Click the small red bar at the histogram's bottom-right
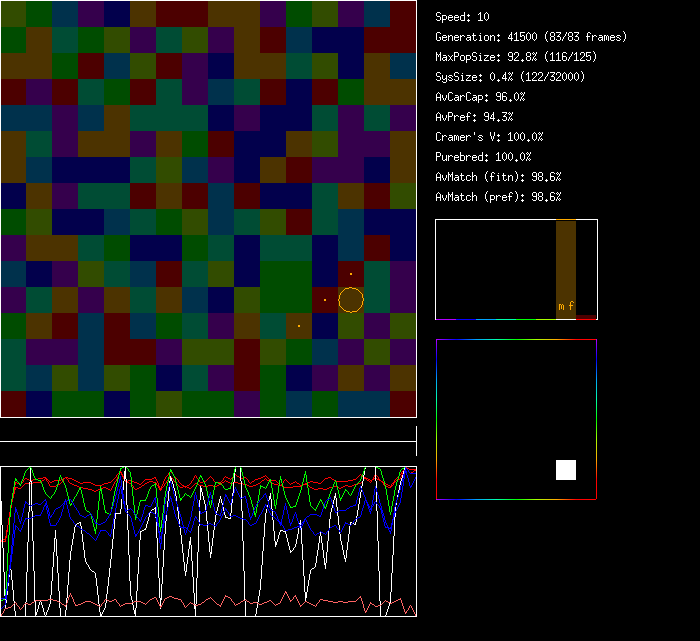 pyautogui.click(x=586, y=317)
